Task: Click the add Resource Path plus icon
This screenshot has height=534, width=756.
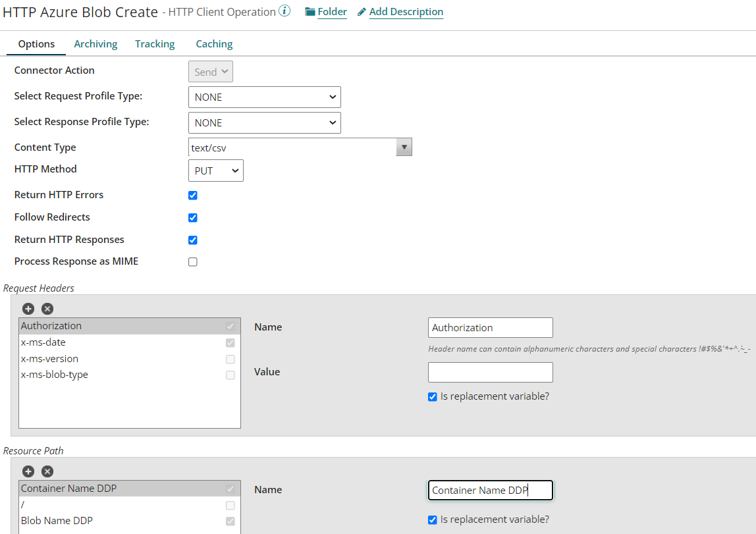Action: point(28,471)
